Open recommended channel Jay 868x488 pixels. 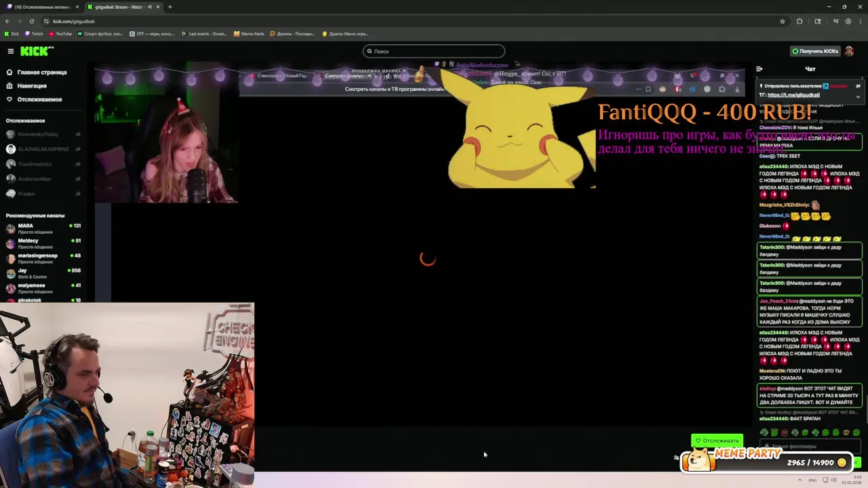(x=43, y=273)
